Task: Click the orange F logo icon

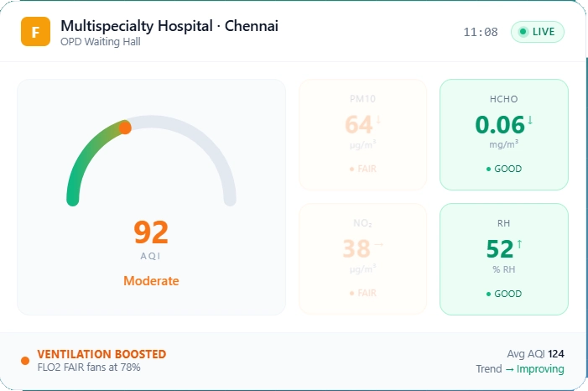Action: click(x=35, y=32)
